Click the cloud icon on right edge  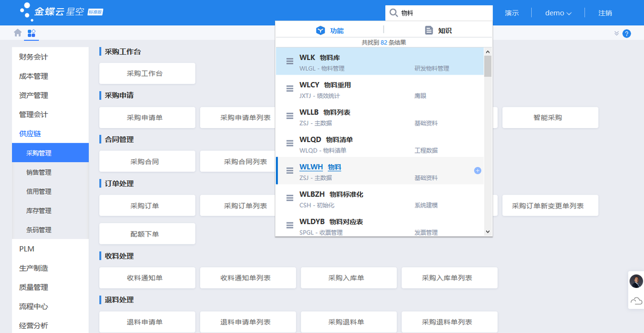pos(636,300)
